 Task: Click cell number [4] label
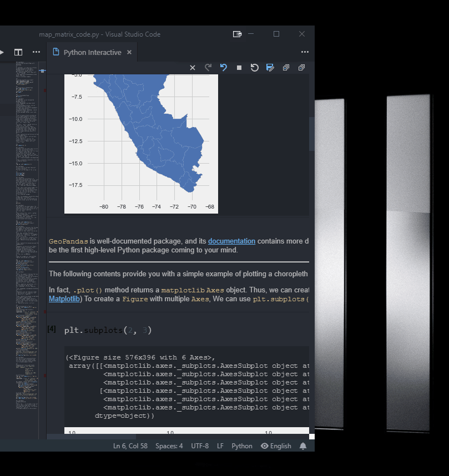(52, 329)
